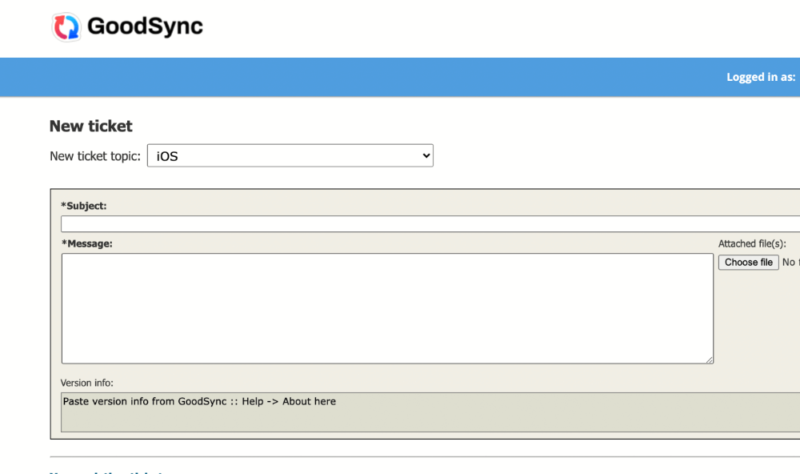Click the GoodSync brand name text
The width and height of the screenshot is (800, 474).
click(x=145, y=27)
